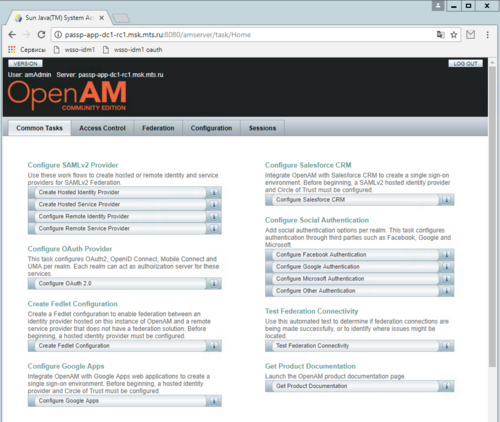Open info icon beside Create Fedlet Configuration button

point(214,346)
